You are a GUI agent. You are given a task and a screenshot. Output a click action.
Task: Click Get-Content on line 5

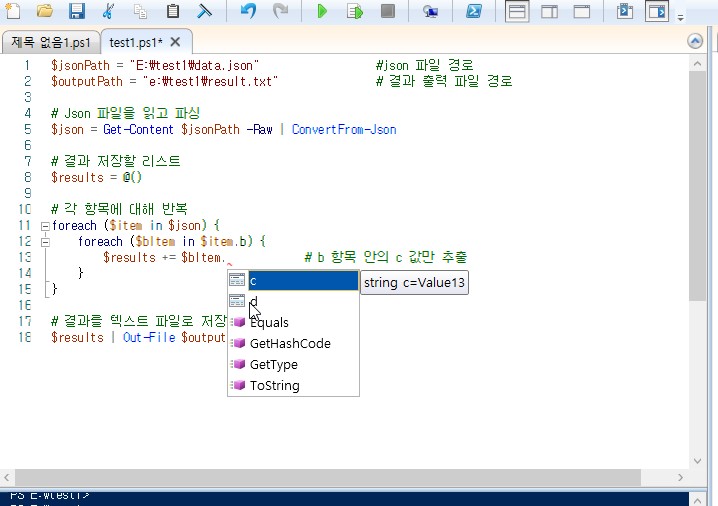pos(138,130)
